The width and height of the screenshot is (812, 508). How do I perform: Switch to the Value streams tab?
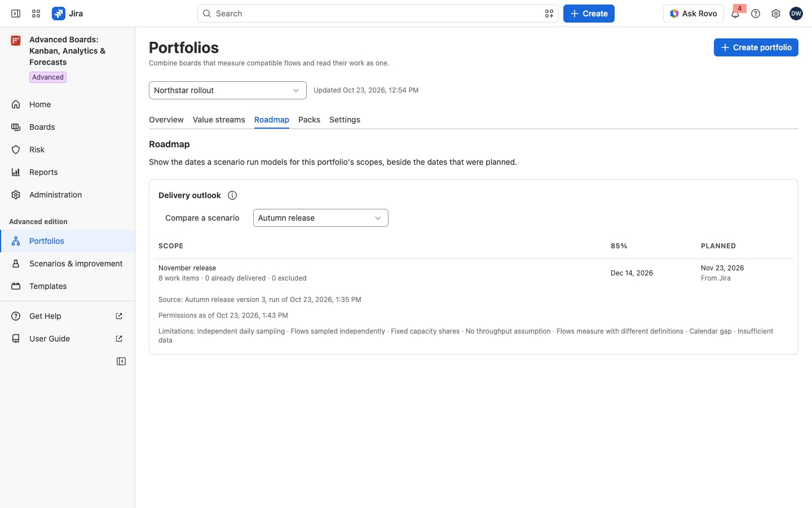[x=219, y=120]
